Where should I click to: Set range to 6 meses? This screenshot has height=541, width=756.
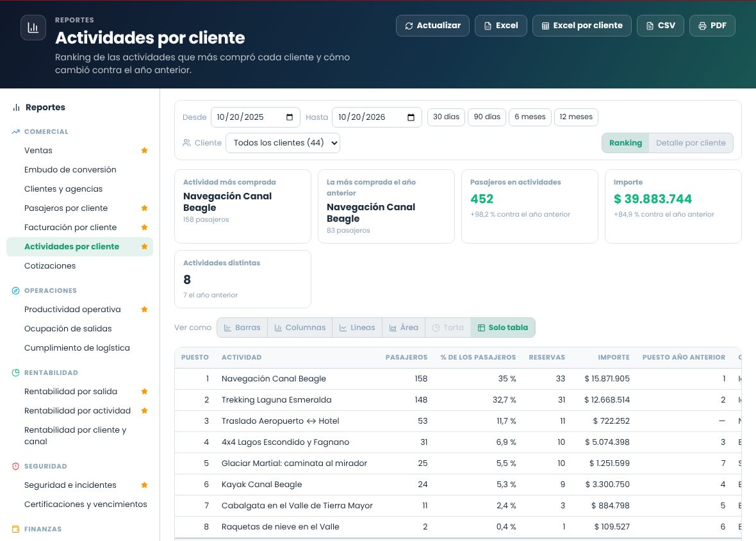tap(530, 117)
